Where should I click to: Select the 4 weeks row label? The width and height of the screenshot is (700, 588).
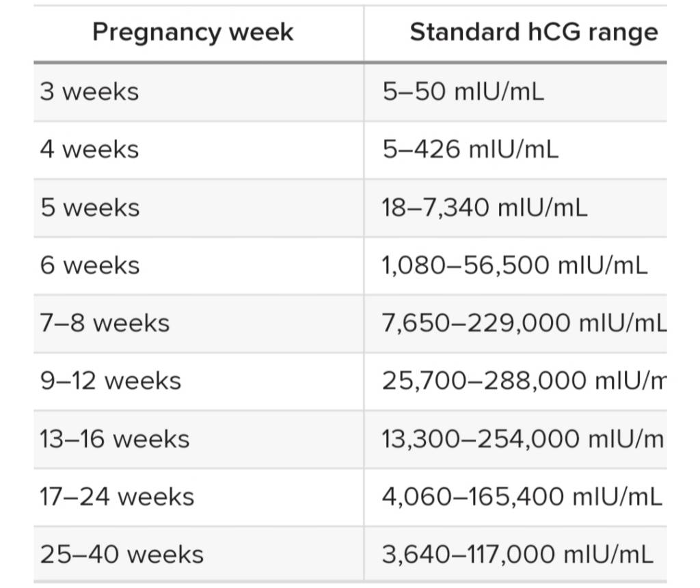pos(90,149)
